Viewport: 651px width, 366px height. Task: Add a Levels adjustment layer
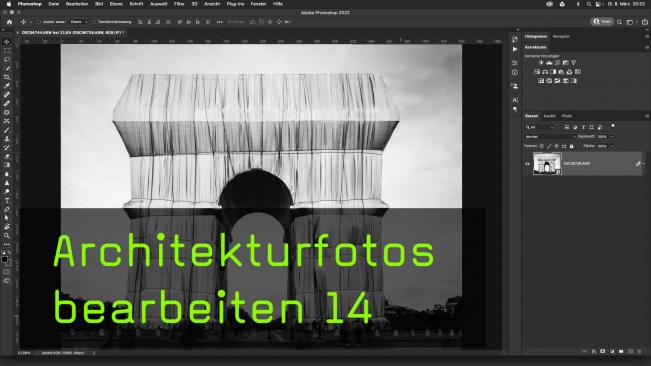(x=549, y=63)
